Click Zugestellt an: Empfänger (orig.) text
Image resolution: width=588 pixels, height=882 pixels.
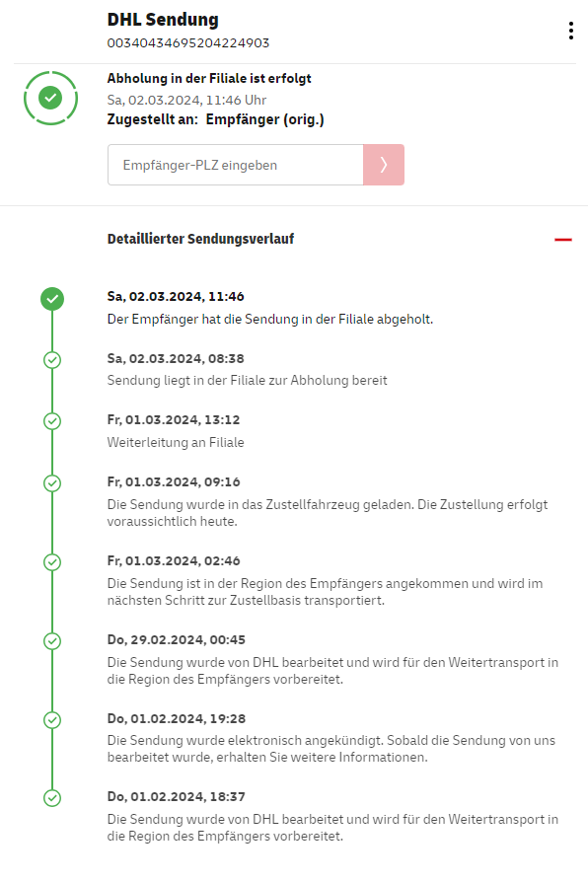[215, 119]
